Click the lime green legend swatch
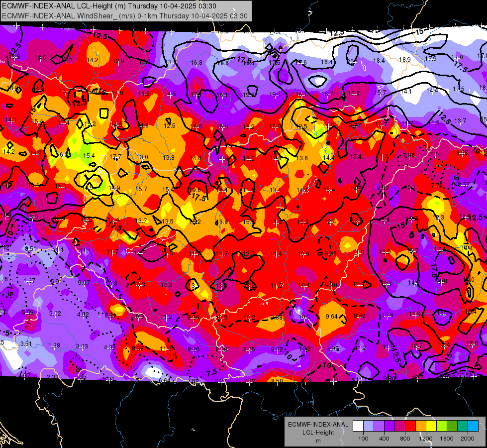Viewport: 487px width, 448px height. [442, 426]
